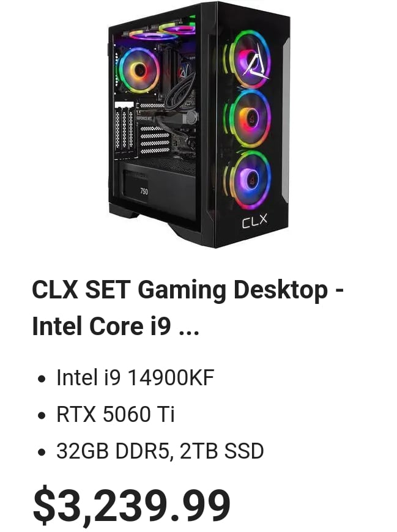Click the bullet dot beside Intel i9 14900KF
The image size is (397, 532).
point(42,379)
